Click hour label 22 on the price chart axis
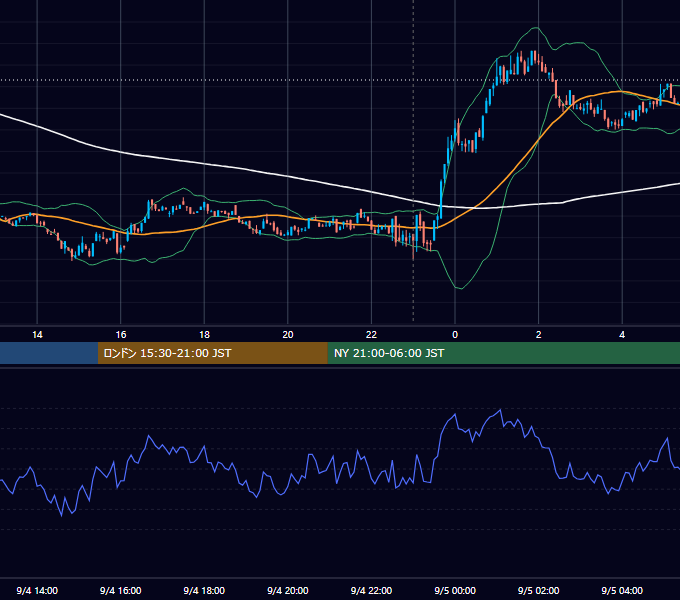The width and height of the screenshot is (680, 600). pyautogui.click(x=371, y=334)
